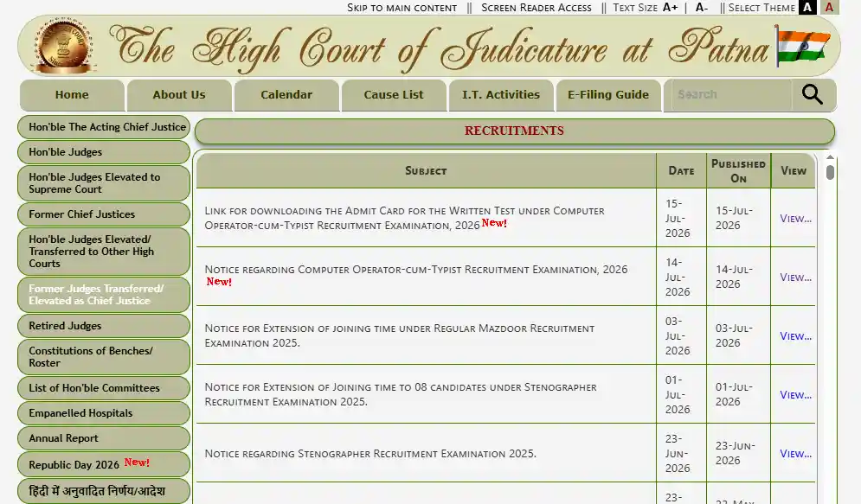Select the black theme swatch
Image resolution: width=861 pixels, height=504 pixels.
click(807, 7)
